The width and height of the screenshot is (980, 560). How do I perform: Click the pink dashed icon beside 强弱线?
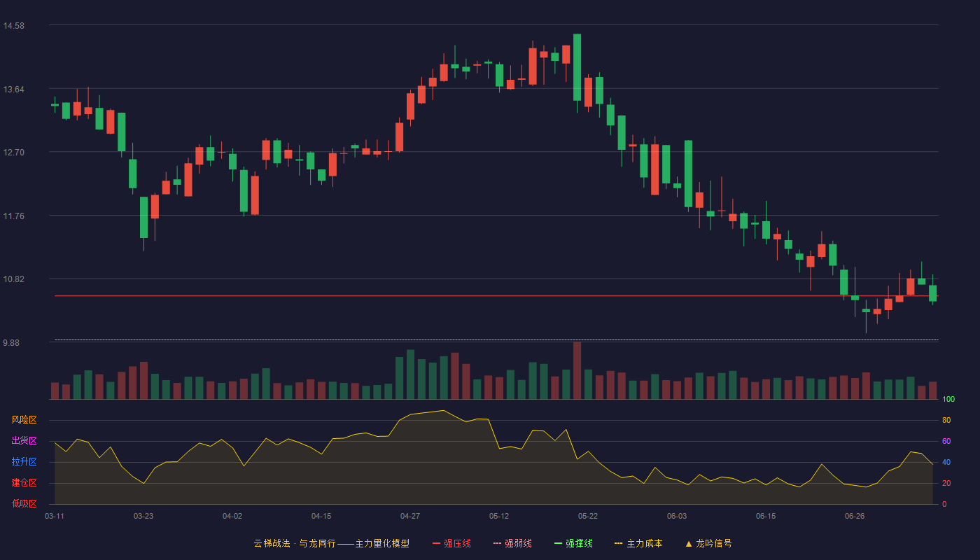point(497,543)
